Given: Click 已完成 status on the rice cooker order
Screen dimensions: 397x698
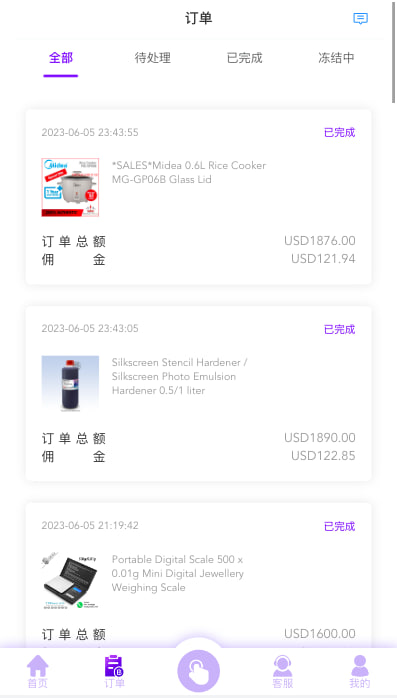Looking at the screenshot, I should (340, 133).
